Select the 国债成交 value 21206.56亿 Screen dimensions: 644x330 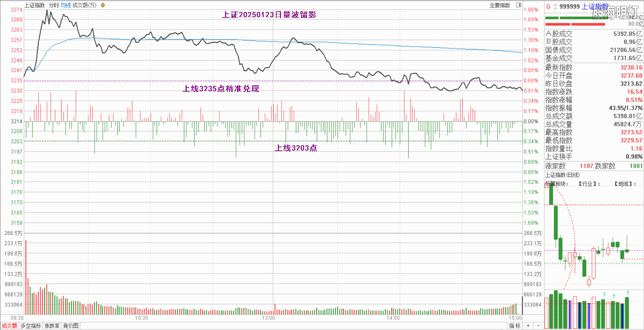[626, 50]
